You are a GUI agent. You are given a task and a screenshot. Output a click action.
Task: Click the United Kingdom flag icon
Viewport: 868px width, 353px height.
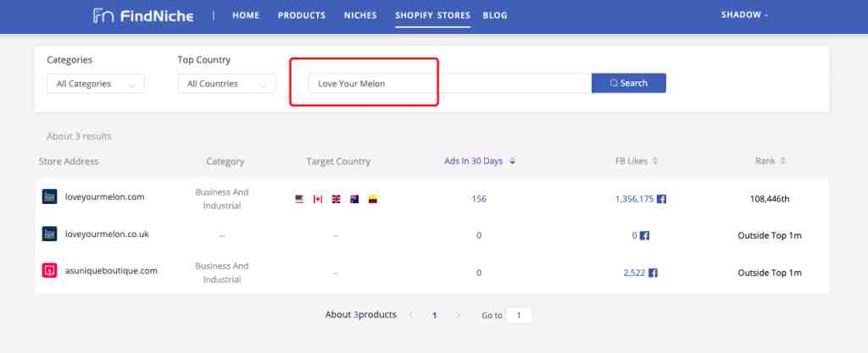point(336,199)
